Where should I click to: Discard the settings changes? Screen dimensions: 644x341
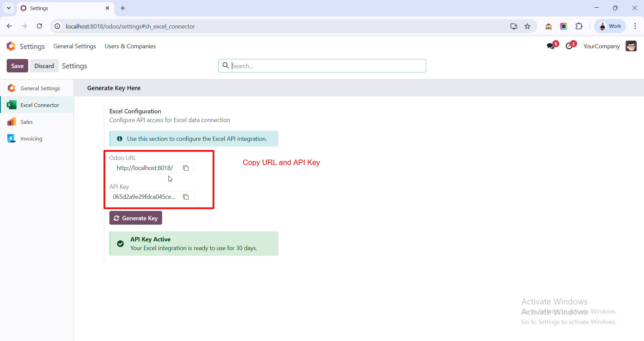(44, 66)
